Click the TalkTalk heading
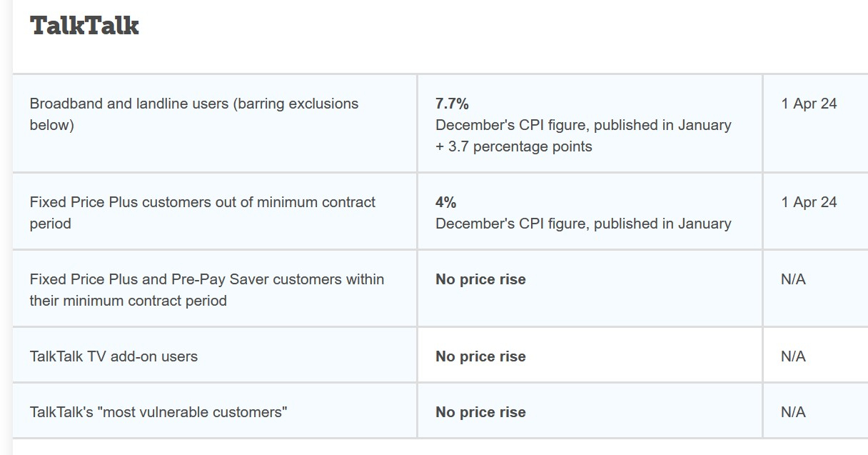The image size is (868, 455). pyautogui.click(x=84, y=25)
